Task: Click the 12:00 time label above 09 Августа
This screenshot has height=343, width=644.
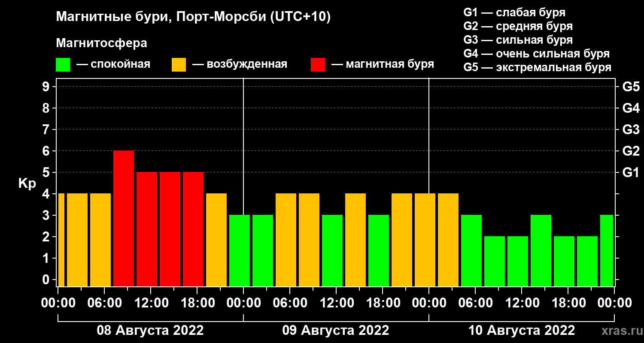Action: (x=336, y=303)
